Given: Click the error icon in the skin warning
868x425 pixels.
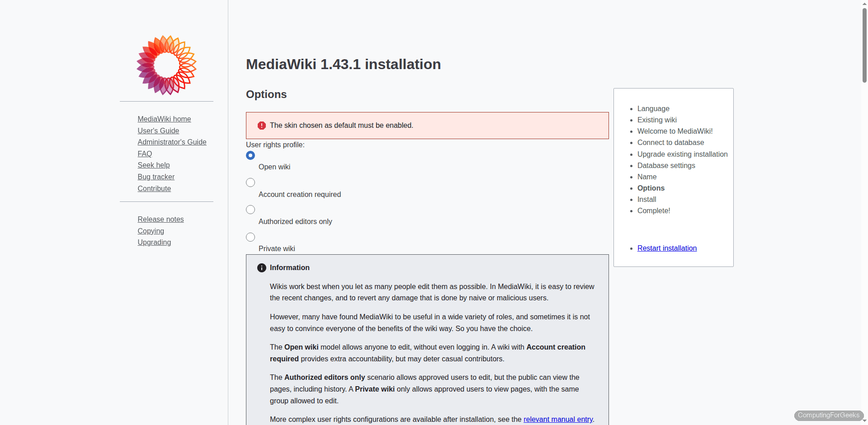Looking at the screenshot, I should click(262, 126).
